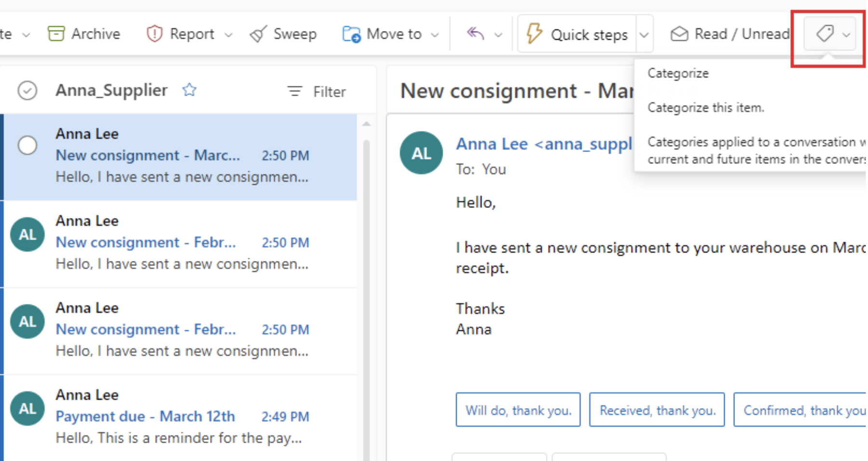Open Categorize with the tag icon
The image size is (868, 461).
825,33
